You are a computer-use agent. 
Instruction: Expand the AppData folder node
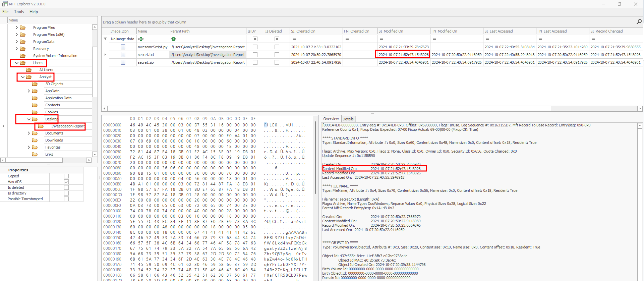[28, 91]
